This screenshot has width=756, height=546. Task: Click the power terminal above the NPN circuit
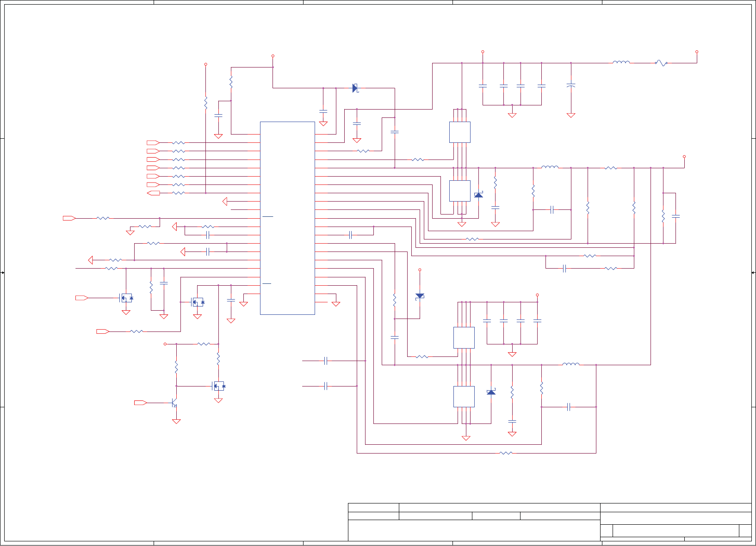tap(165, 344)
